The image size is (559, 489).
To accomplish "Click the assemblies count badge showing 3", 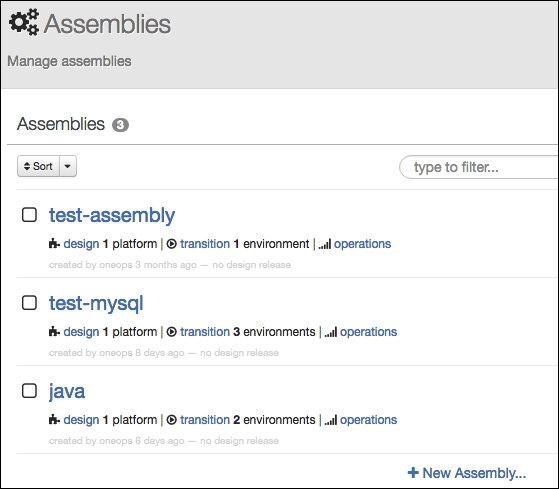I will coord(120,125).
